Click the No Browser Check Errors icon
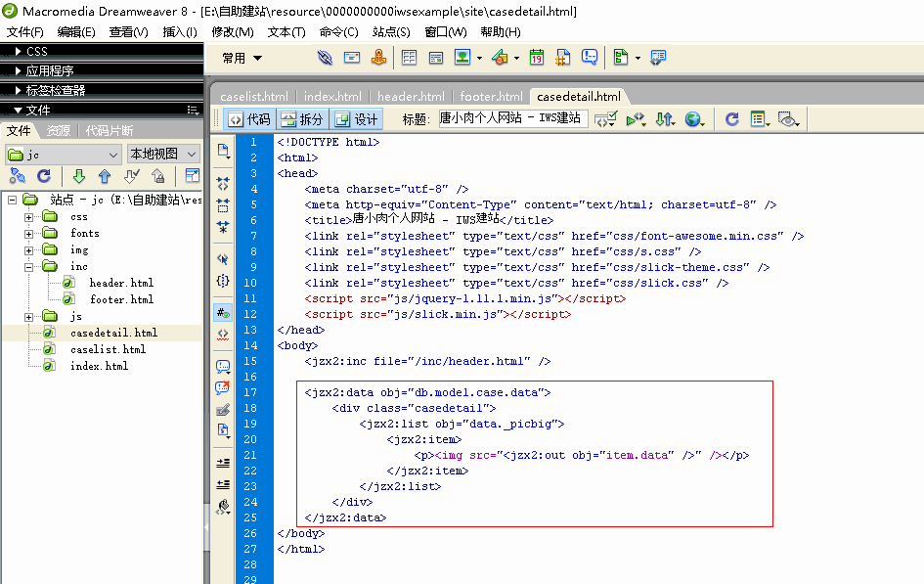The image size is (924, 584). 606,119
